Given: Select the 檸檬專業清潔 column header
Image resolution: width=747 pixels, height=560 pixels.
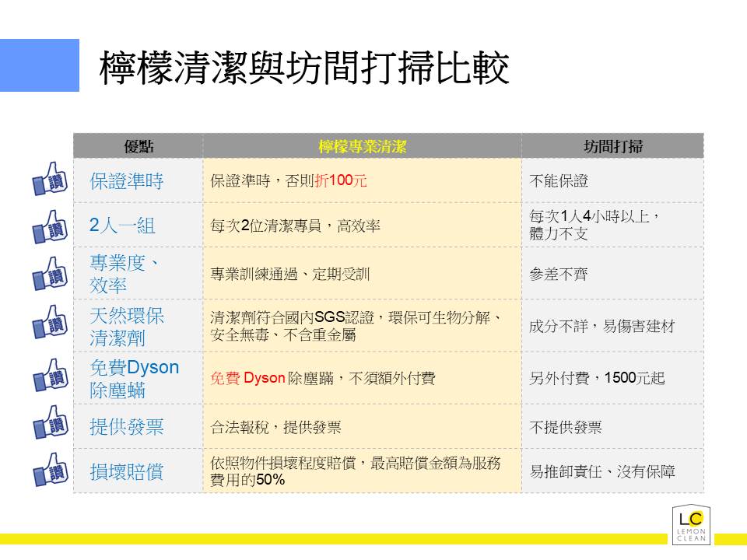Looking at the screenshot, I should tap(362, 146).
